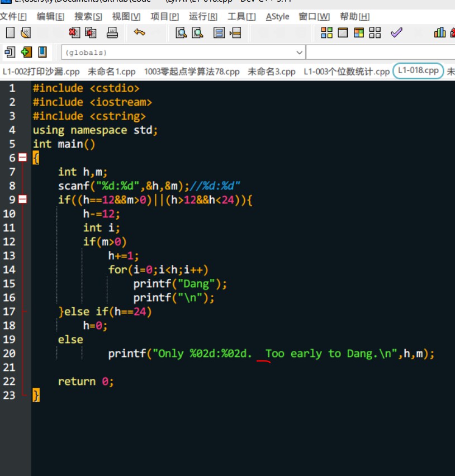Viewport: 455px width, 476px height.
Task: Switch to L1-003个位数统计.cpp tab
Action: 347,72
